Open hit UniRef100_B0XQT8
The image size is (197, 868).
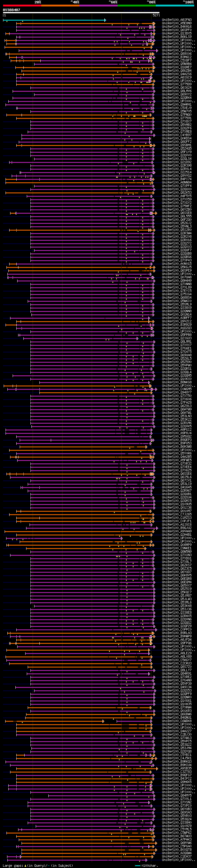(x=177, y=850)
